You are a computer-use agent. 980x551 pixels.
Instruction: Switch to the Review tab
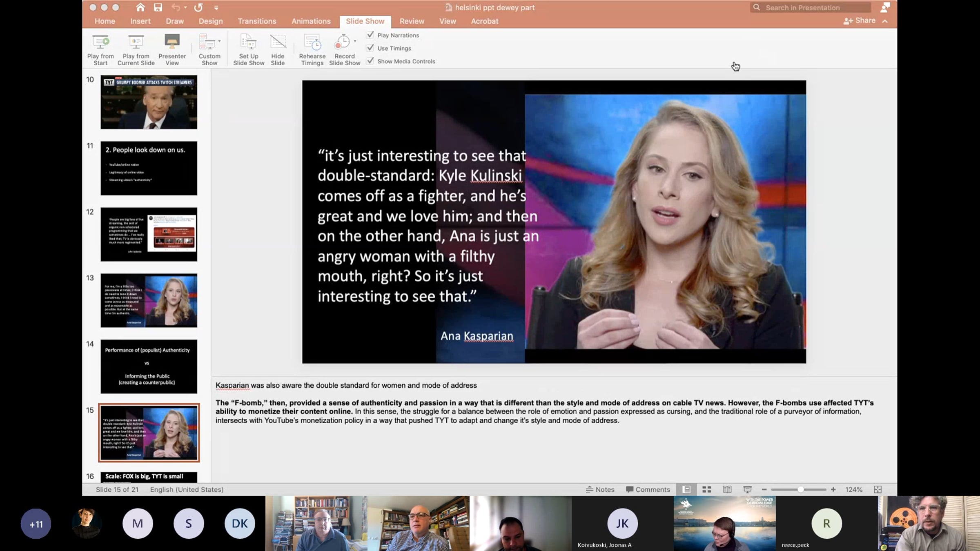tap(412, 21)
